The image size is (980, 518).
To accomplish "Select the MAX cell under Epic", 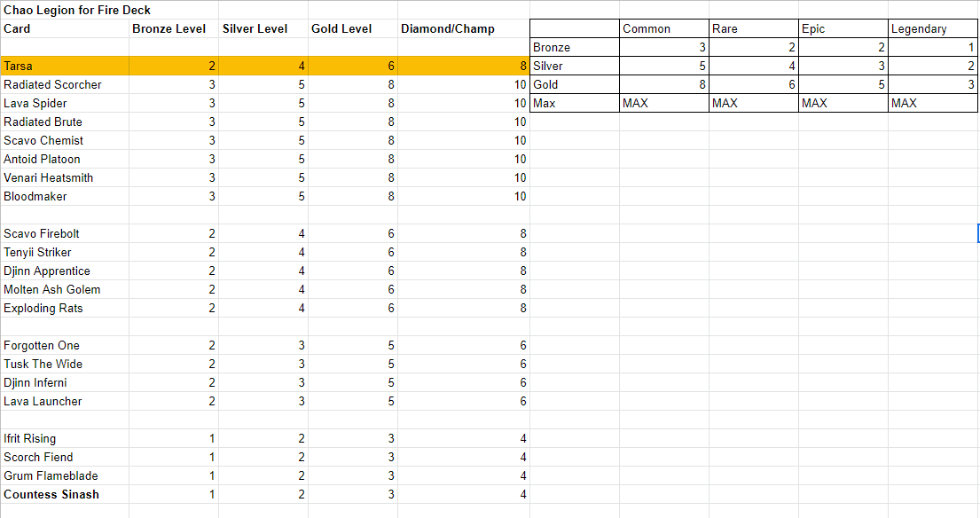I will point(843,103).
